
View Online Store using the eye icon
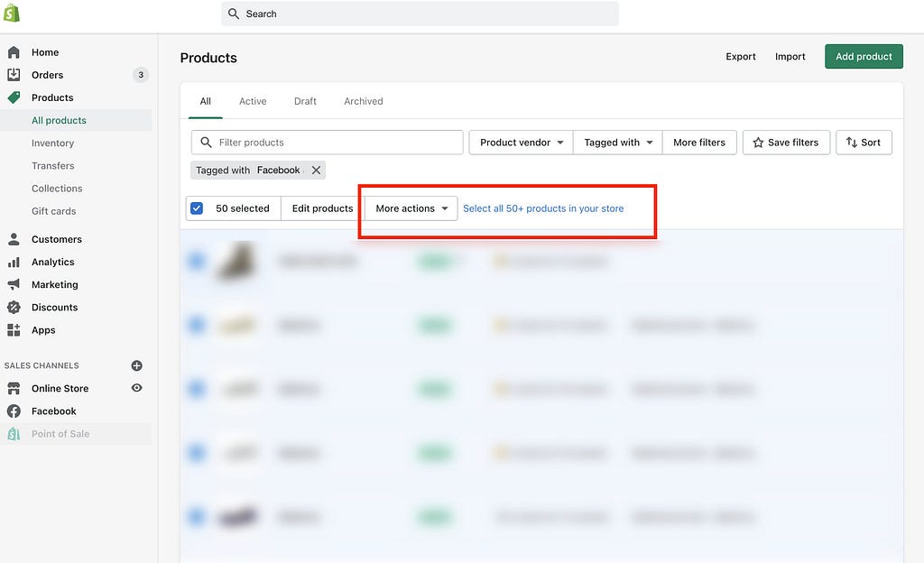pos(137,388)
